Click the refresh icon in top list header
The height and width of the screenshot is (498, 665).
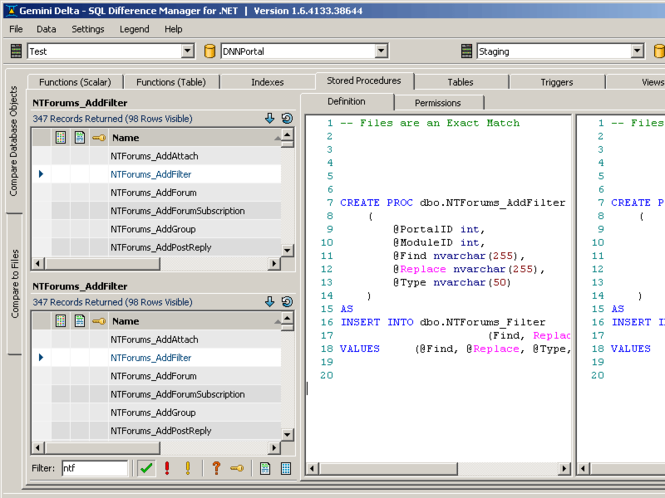coord(287,118)
